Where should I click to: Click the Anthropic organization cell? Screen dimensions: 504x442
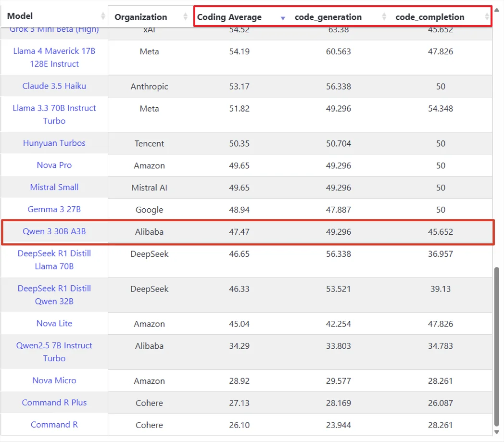point(150,87)
